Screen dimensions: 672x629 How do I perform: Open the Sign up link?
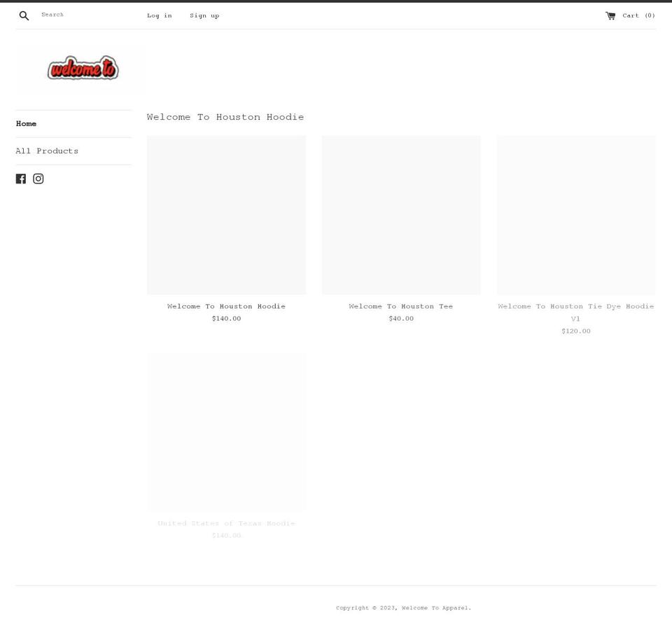click(x=204, y=16)
